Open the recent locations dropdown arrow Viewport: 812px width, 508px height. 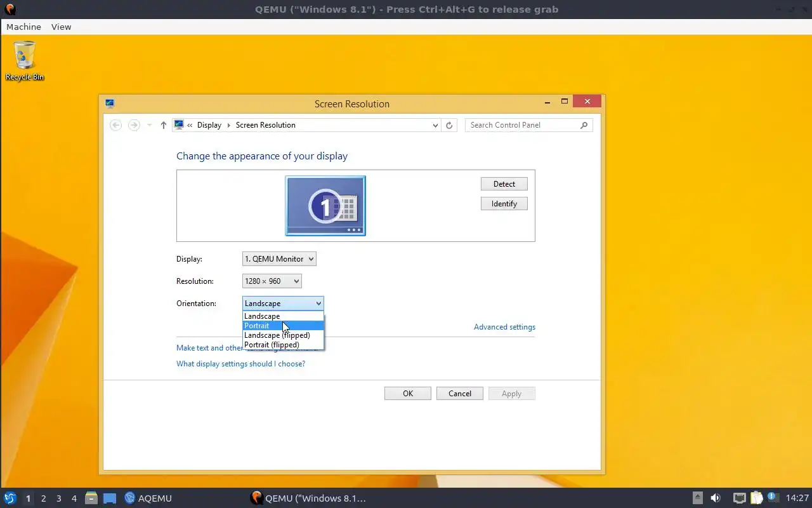tap(149, 125)
